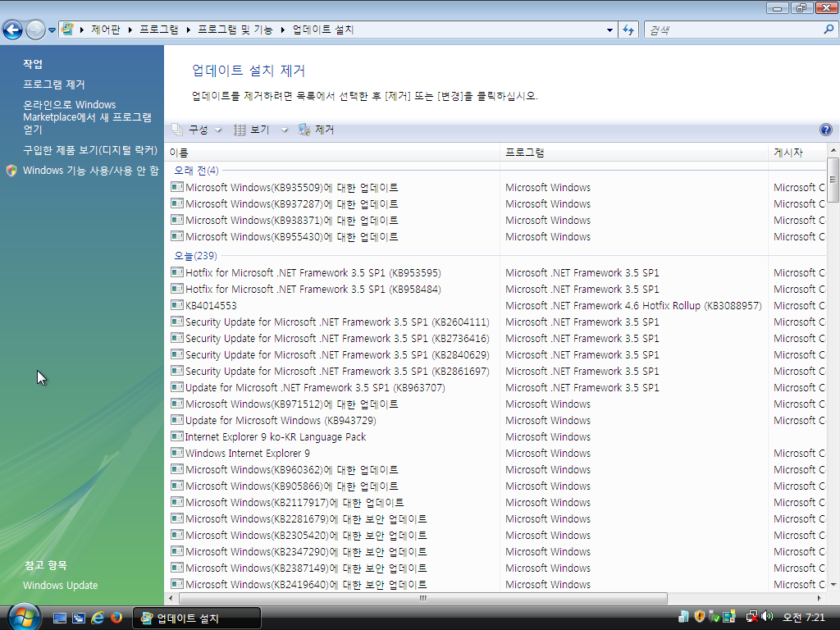Open the address bar history dropdown
This screenshot has width=840, height=630.
click(609, 30)
